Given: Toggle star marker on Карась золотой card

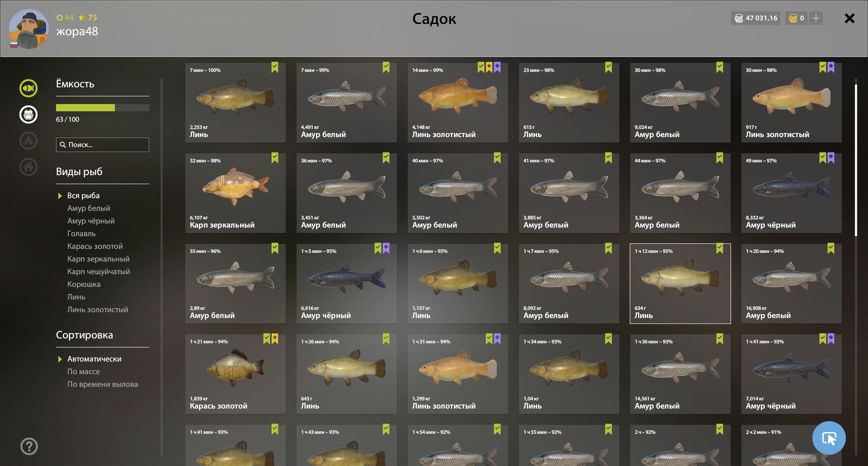Looking at the screenshot, I should (275, 339).
